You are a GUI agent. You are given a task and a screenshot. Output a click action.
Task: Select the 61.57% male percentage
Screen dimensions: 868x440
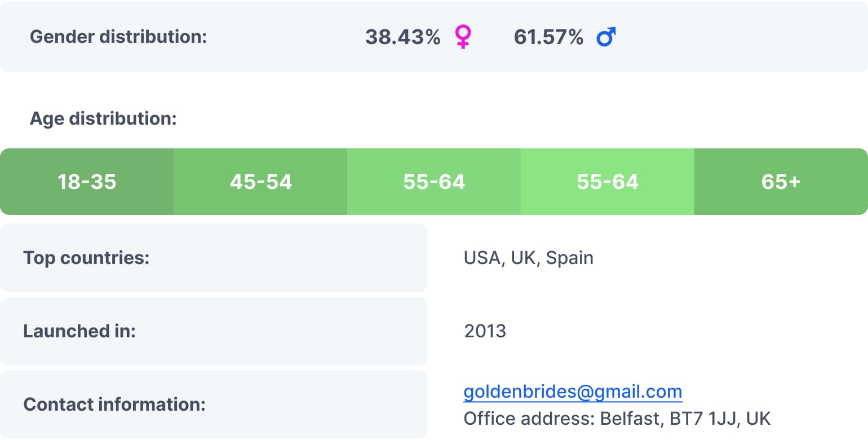point(548,37)
